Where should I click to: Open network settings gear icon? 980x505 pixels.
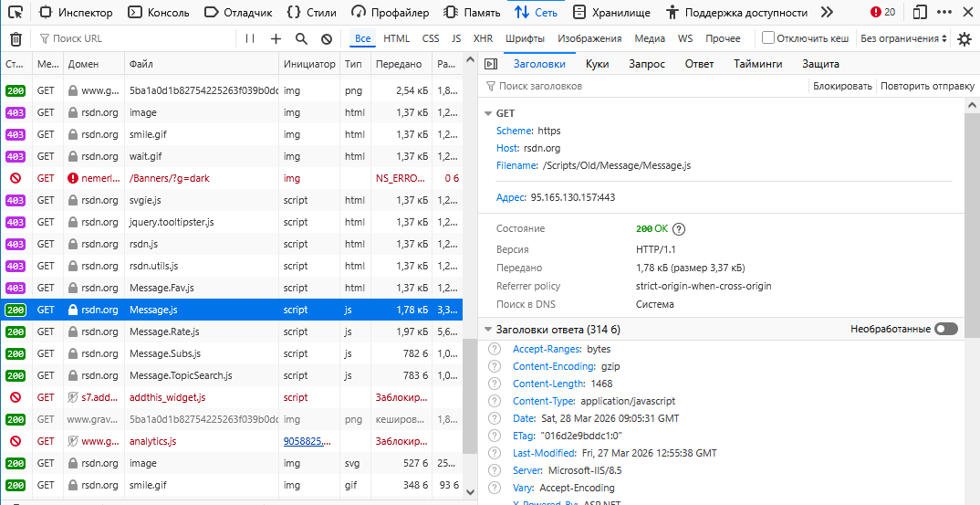[964, 39]
